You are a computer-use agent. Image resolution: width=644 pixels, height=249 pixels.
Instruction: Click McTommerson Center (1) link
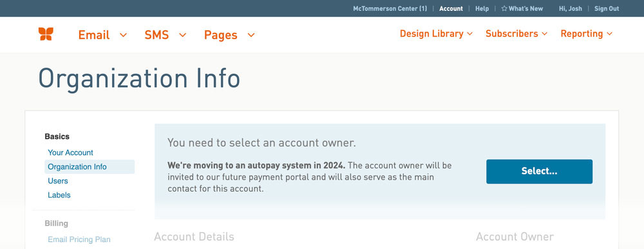(390, 8)
